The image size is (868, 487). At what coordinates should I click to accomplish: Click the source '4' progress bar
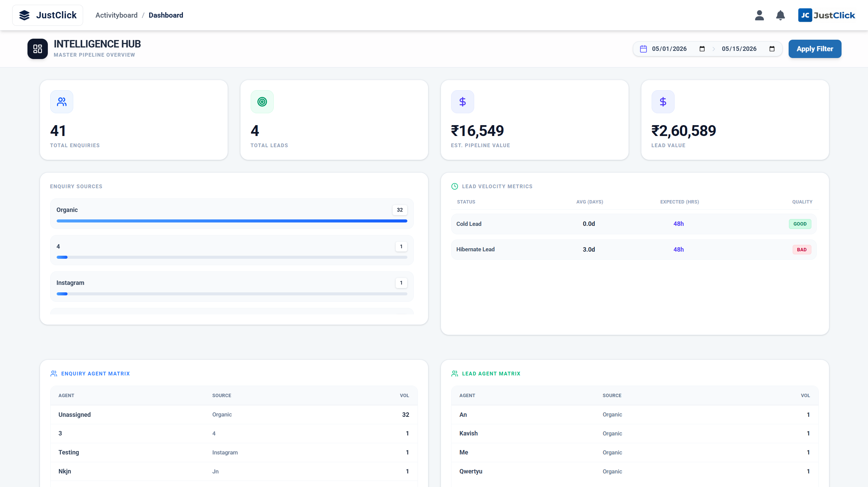[x=232, y=257]
